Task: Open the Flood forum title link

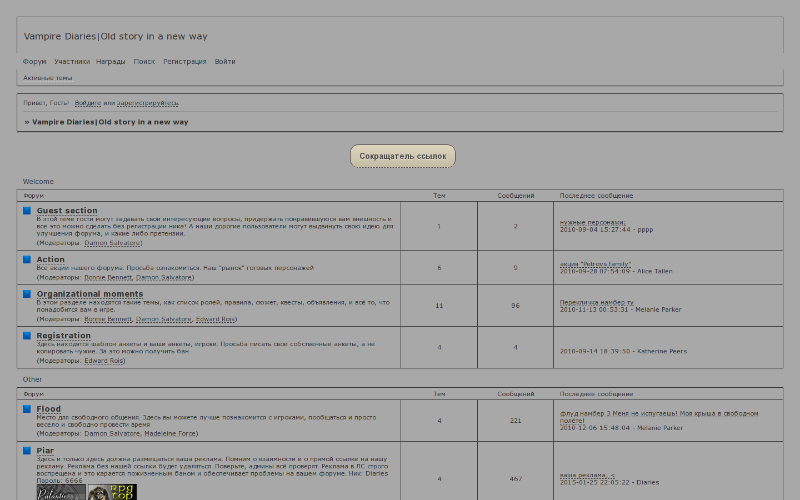Action: tap(49, 409)
